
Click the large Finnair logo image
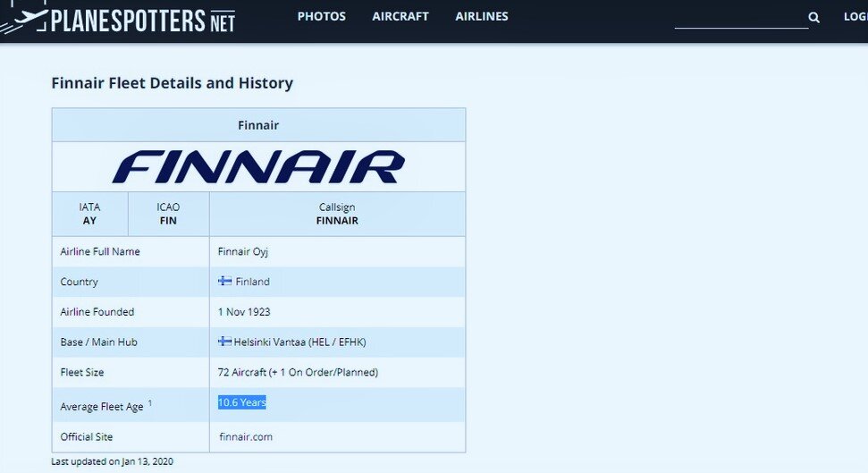pyautogui.click(x=258, y=166)
